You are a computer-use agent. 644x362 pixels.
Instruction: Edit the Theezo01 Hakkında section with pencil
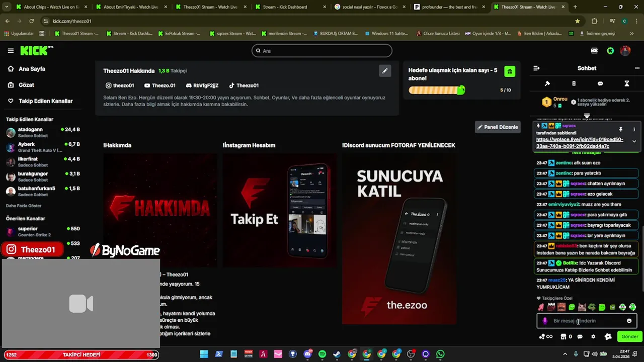click(384, 71)
